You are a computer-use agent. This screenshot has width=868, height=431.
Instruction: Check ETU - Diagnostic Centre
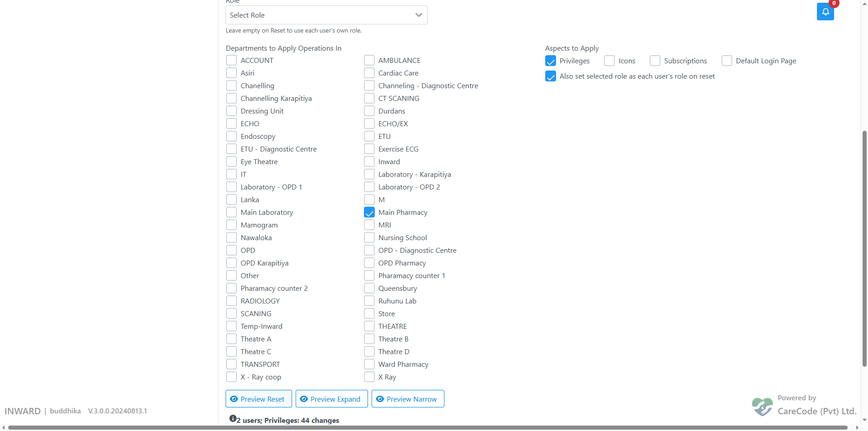click(231, 149)
